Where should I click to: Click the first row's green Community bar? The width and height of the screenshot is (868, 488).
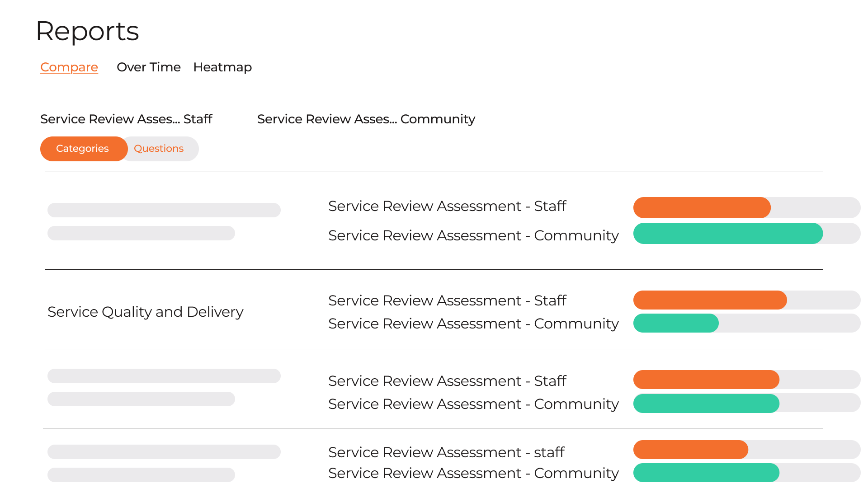(x=728, y=234)
